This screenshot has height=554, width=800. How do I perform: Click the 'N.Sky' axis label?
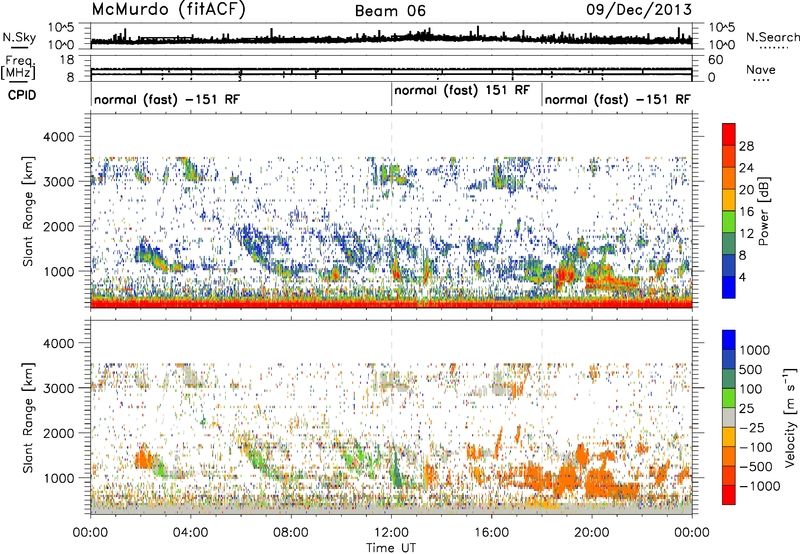click(19, 37)
